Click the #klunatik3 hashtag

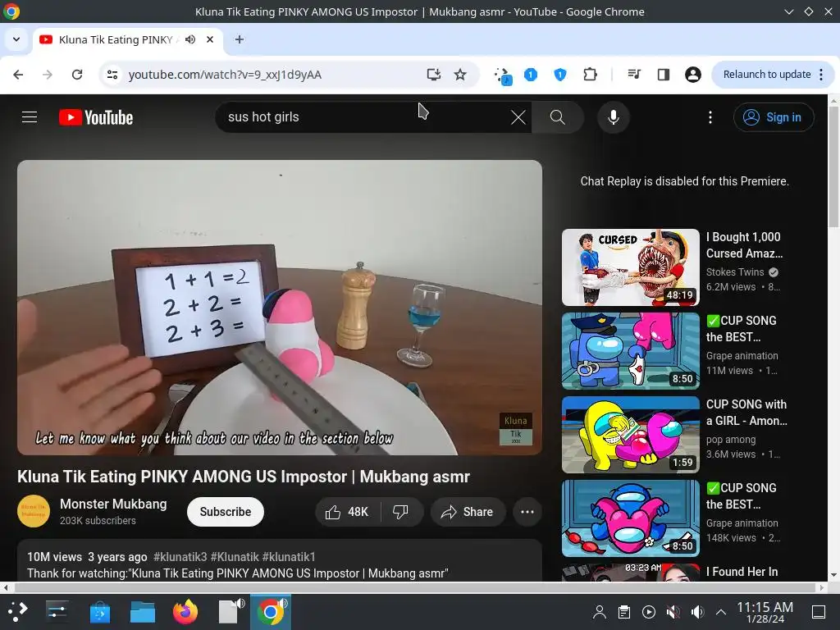[x=180, y=557]
